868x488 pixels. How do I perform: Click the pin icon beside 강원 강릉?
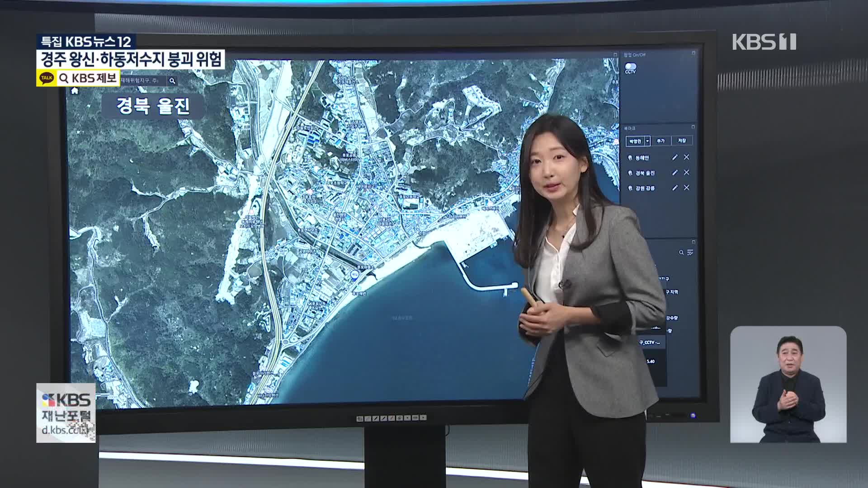click(630, 188)
